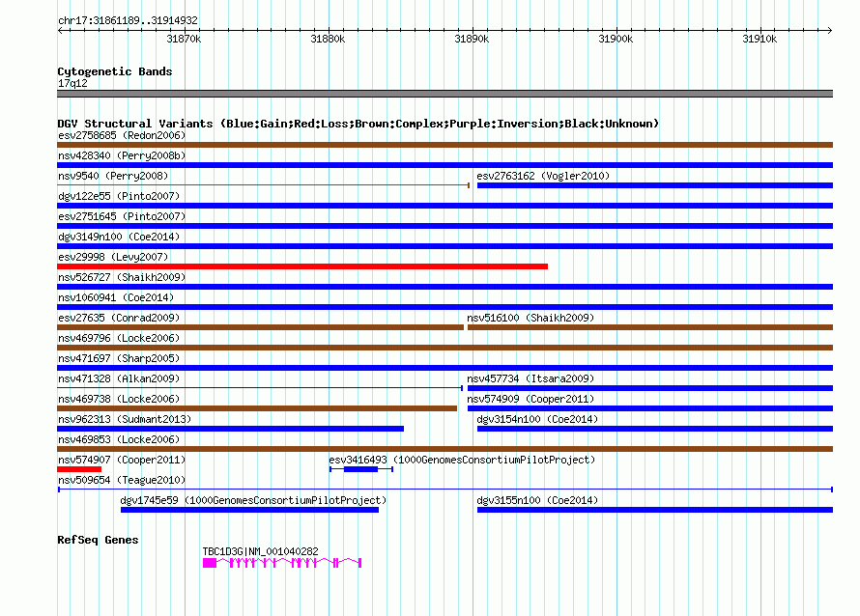Click the TBC1D3G|NM_001040282 gene label
This screenshot has width=860, height=616.
click(261, 551)
